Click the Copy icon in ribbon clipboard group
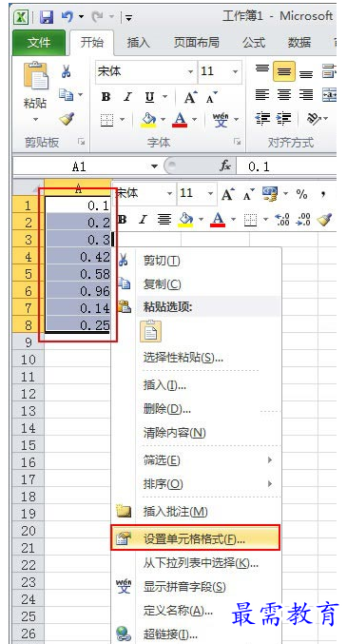The image size is (347, 644). tap(66, 95)
